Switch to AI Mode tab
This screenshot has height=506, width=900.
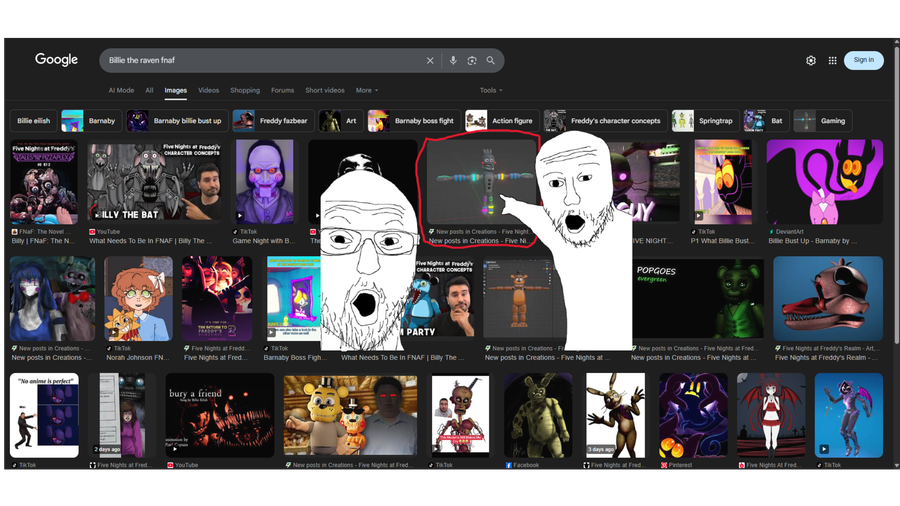pyautogui.click(x=121, y=90)
